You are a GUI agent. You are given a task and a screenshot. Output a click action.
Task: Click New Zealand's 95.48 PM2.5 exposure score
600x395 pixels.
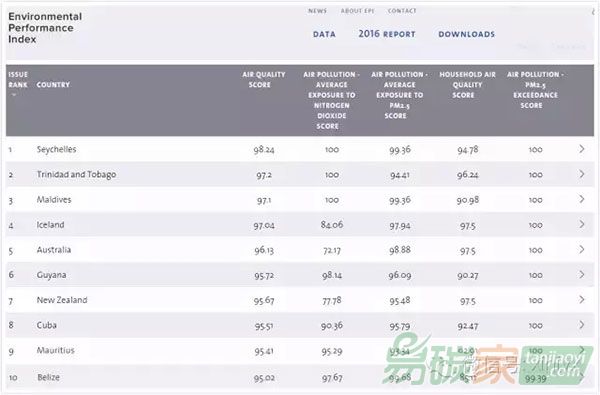399,300
